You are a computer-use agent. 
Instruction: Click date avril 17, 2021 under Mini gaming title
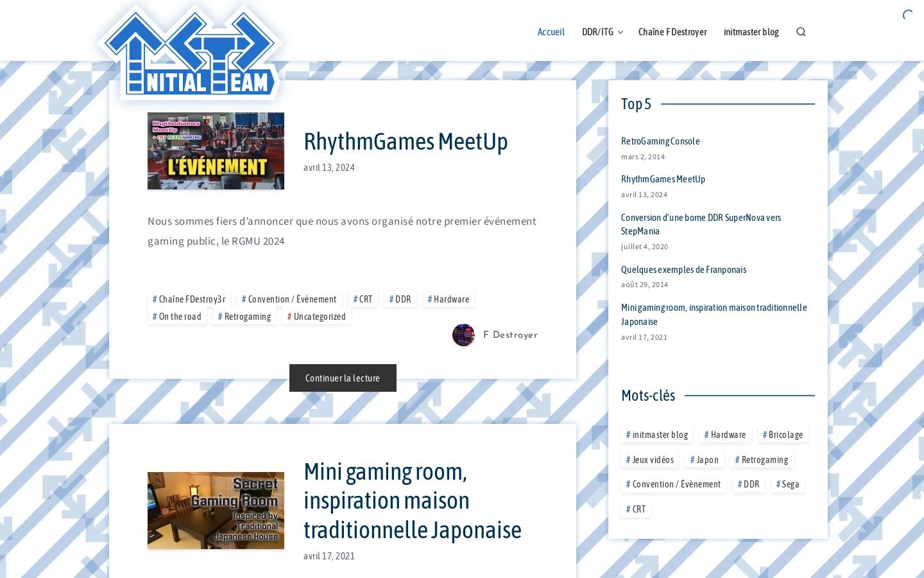tap(329, 556)
